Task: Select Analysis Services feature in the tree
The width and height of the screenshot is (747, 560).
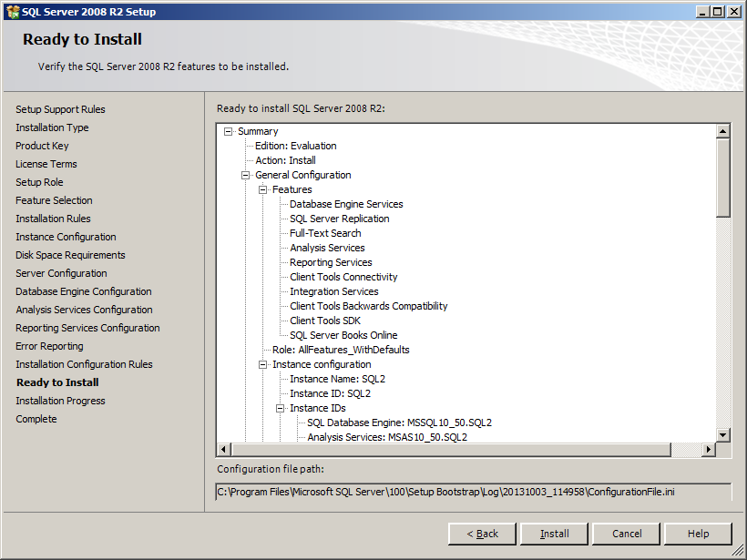Action: [x=327, y=248]
